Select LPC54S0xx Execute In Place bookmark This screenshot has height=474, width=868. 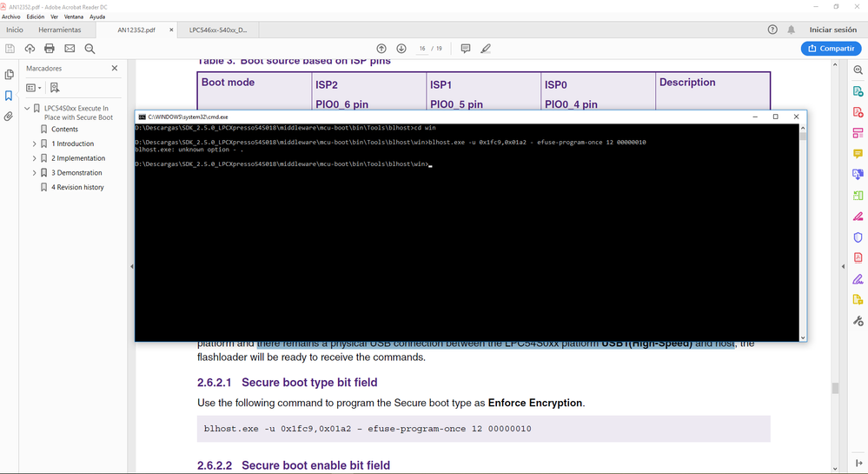[x=78, y=112]
